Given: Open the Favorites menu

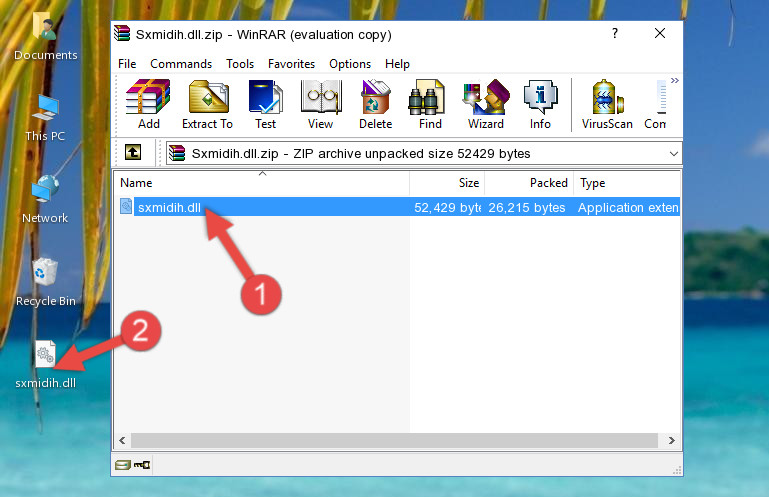Looking at the screenshot, I should [x=291, y=64].
